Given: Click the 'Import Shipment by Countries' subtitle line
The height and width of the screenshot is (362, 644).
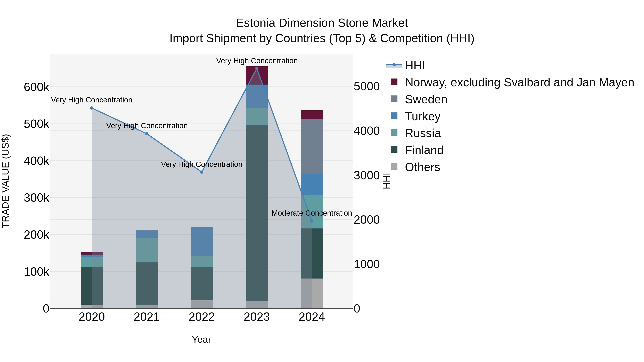Looking at the screenshot, I should (x=322, y=38).
